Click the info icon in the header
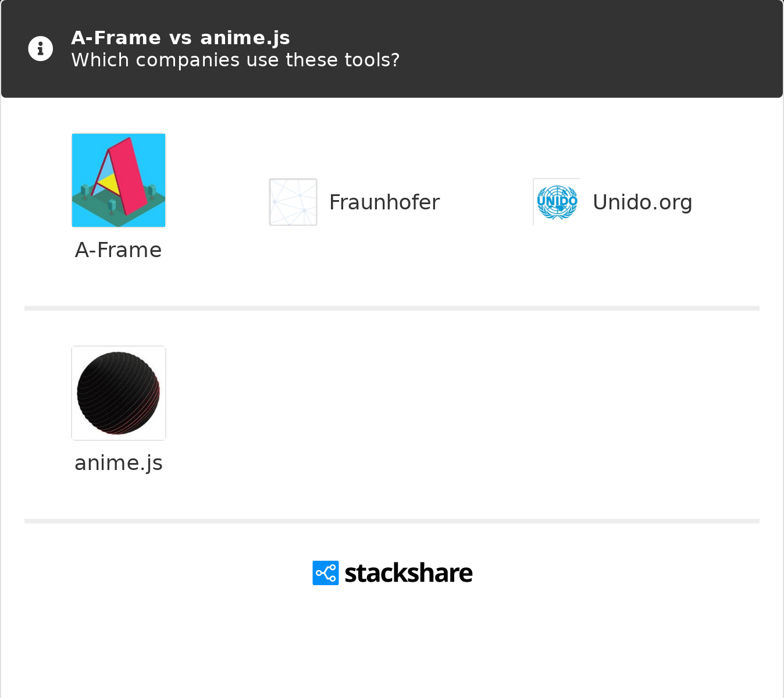 pyautogui.click(x=41, y=49)
